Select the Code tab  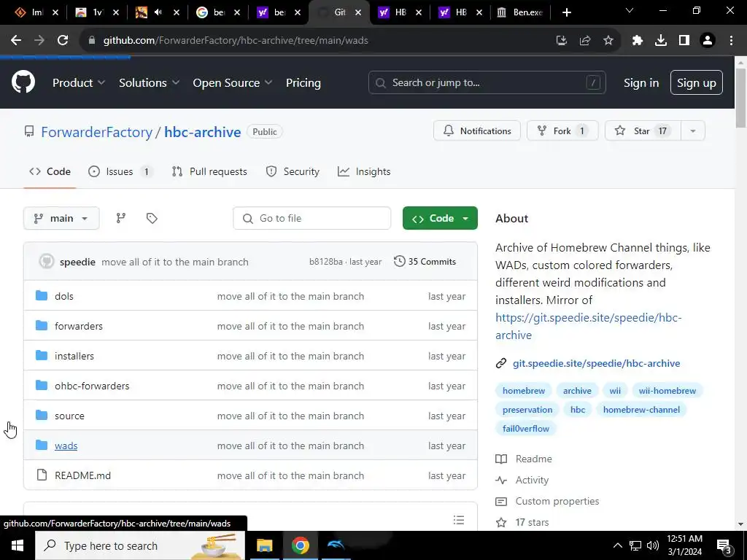pyautogui.click(x=50, y=171)
